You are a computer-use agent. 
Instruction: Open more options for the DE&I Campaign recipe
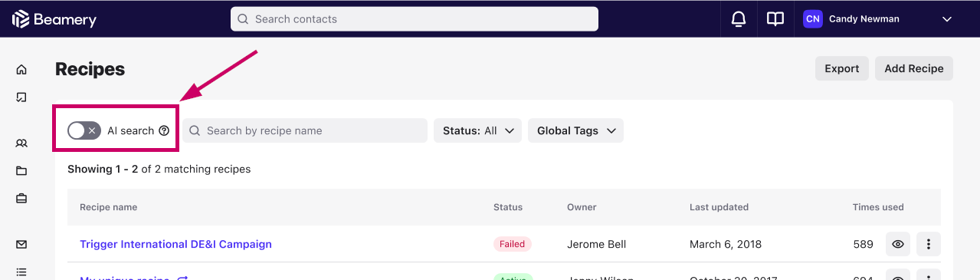(x=929, y=244)
